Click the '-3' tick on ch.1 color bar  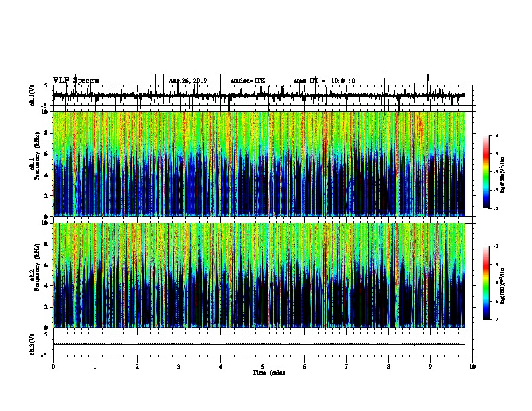coord(495,135)
